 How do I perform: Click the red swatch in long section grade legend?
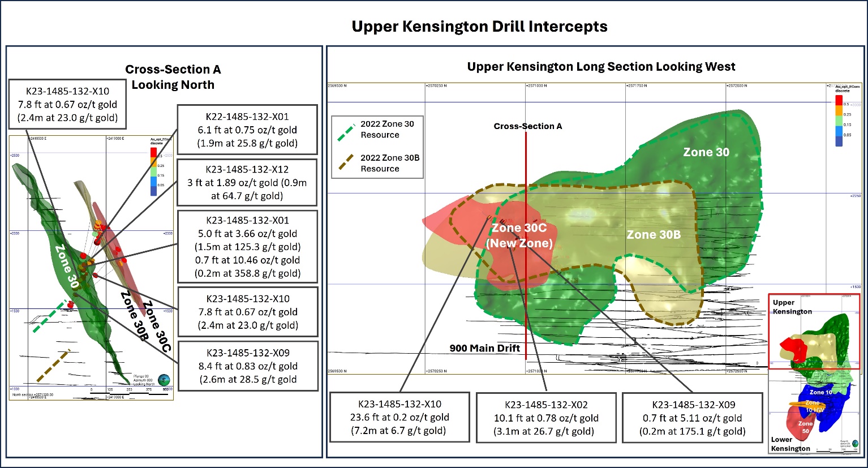tap(839, 100)
